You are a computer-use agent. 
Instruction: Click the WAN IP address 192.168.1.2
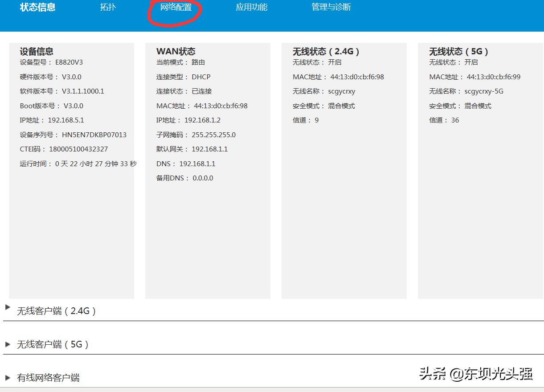pyautogui.click(x=204, y=120)
